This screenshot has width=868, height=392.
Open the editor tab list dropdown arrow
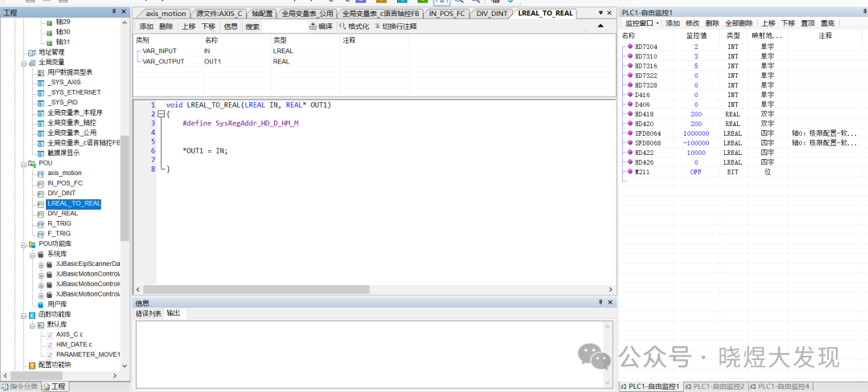[x=600, y=12]
